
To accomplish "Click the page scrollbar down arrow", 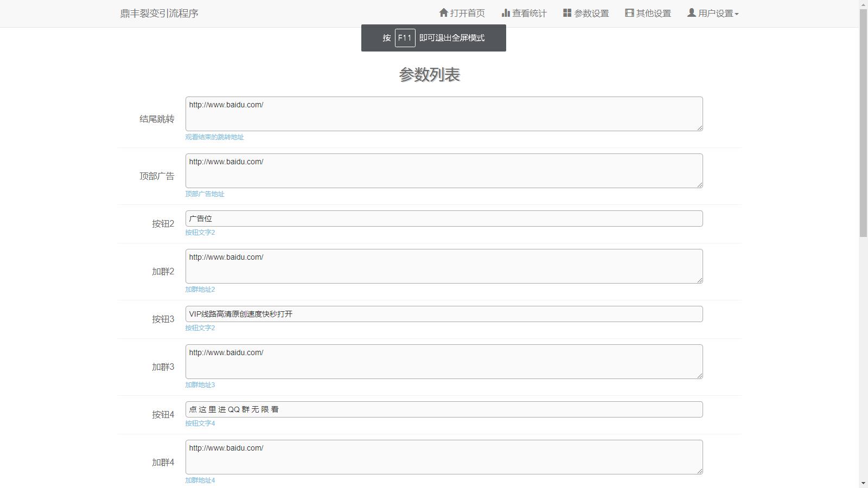I will point(863,483).
